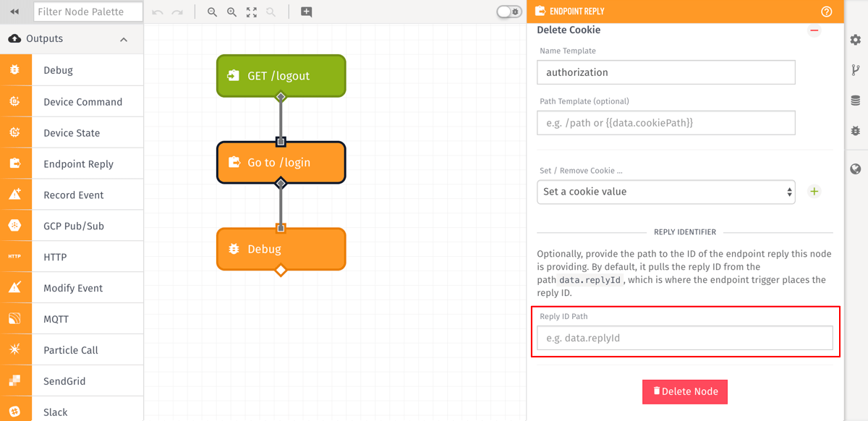Select the Debug node in palette
Viewport: 868px width, 421px height.
(x=72, y=70)
